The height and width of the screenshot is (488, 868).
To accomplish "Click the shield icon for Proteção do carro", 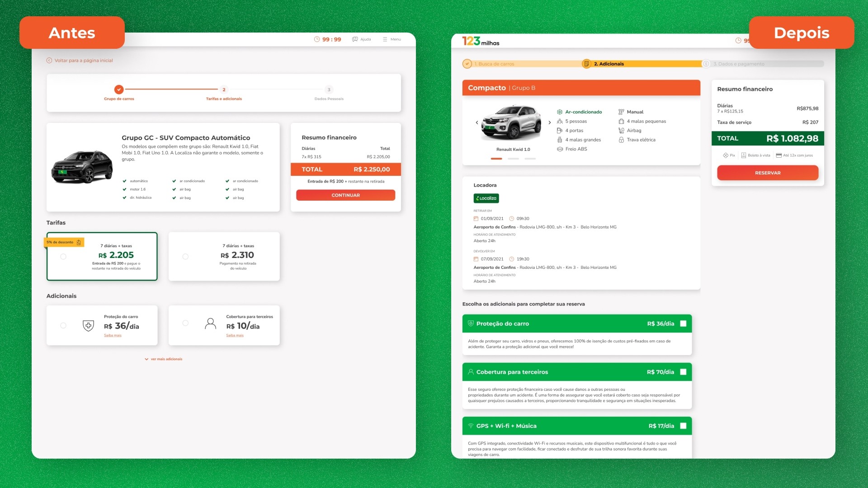I will (89, 325).
